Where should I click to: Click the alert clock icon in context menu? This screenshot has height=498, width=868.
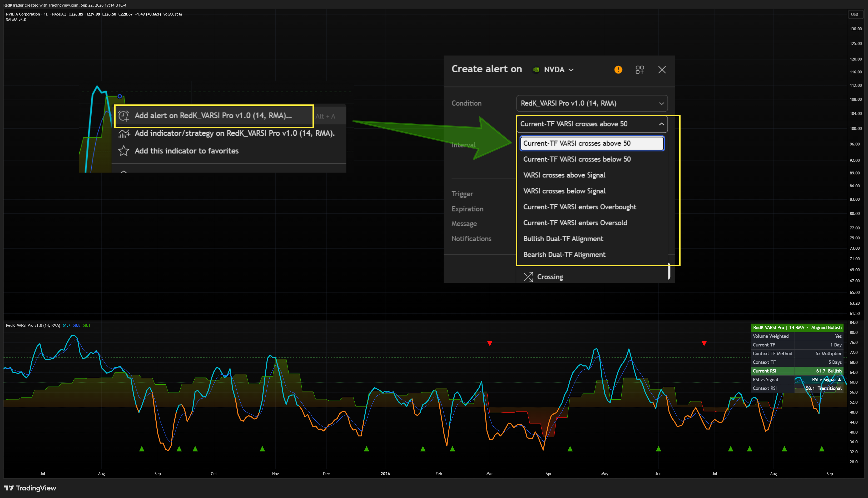123,116
